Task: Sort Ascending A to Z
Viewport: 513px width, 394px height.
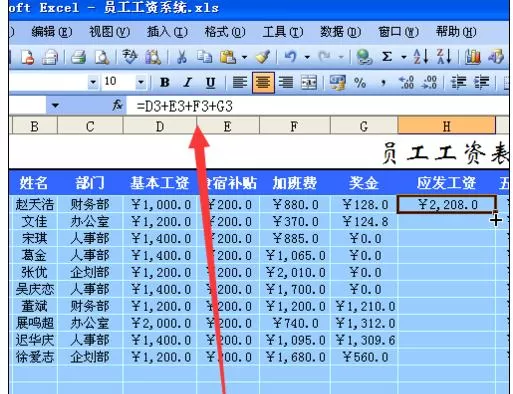Action: 421,57
